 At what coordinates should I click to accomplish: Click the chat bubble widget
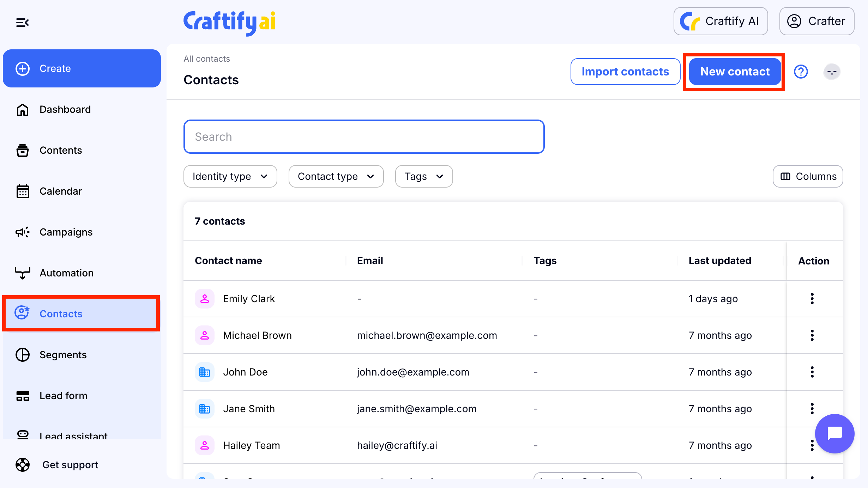pyautogui.click(x=834, y=433)
